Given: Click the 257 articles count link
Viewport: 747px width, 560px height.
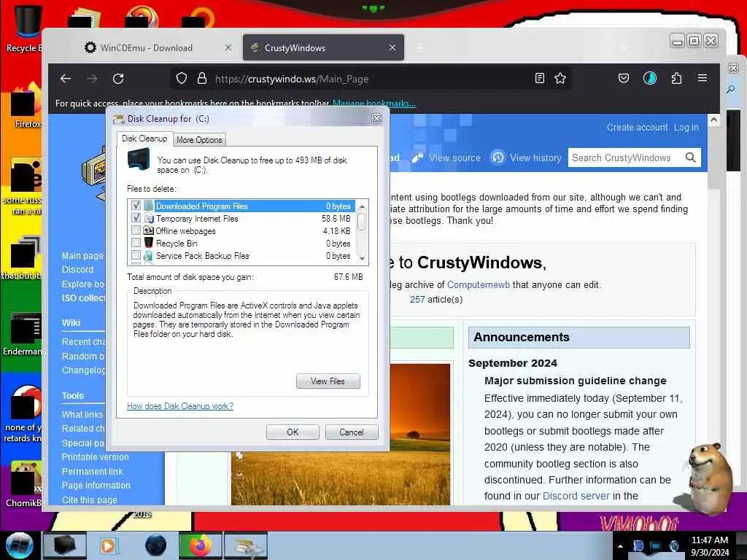Looking at the screenshot, I should pos(417,299).
